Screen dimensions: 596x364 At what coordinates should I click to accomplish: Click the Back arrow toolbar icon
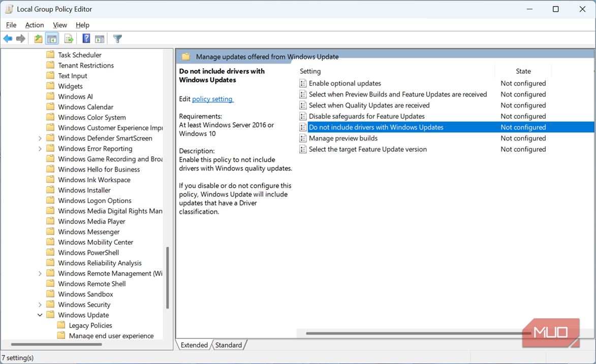(8, 39)
